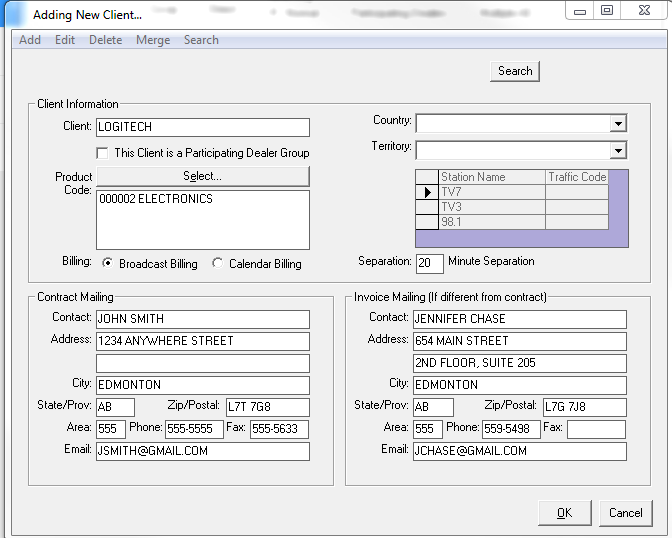Open the Edit menu
Image resolution: width=672 pixels, height=538 pixels.
[65, 40]
